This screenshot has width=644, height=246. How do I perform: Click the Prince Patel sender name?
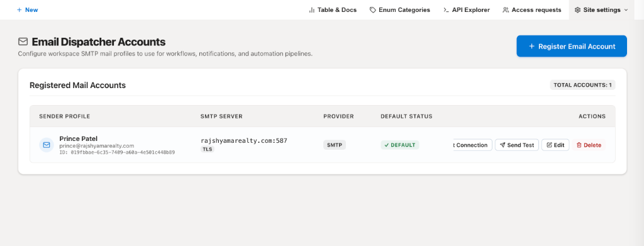[x=79, y=139]
